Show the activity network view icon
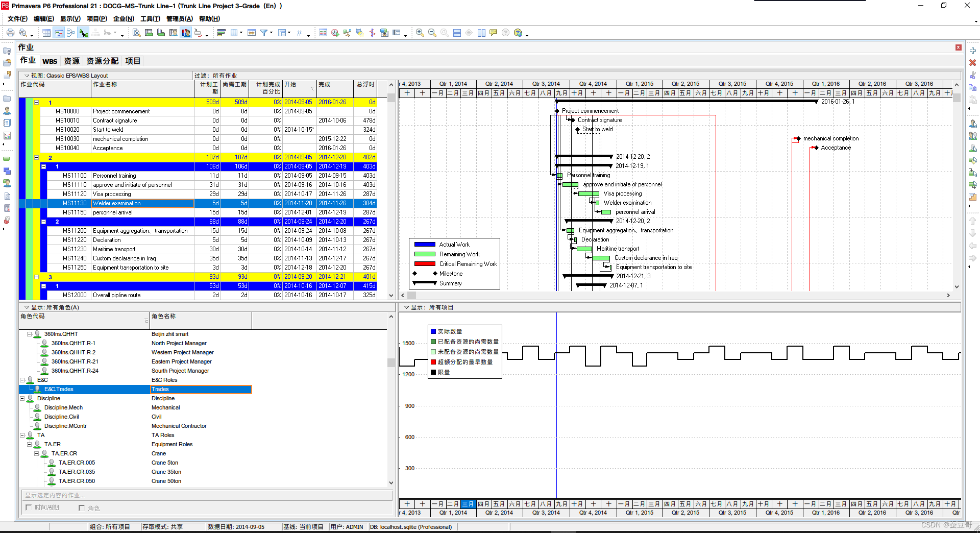The image size is (980, 533). (71, 33)
